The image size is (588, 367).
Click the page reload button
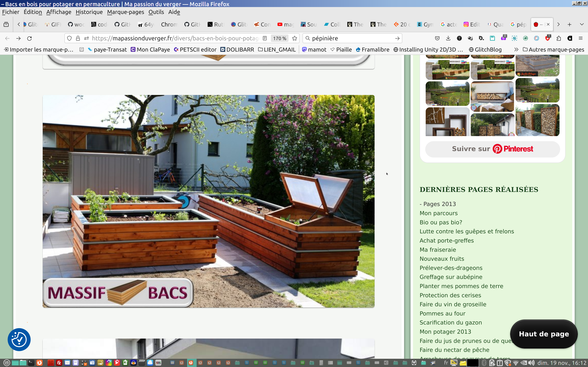click(29, 38)
